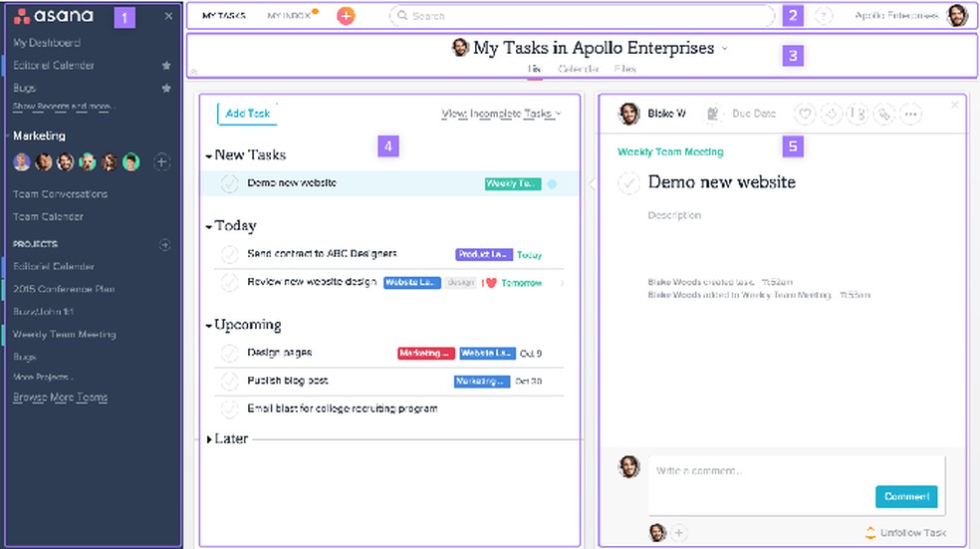Select the Calendar view tab
This screenshot has height=549, width=980.
[x=578, y=69]
